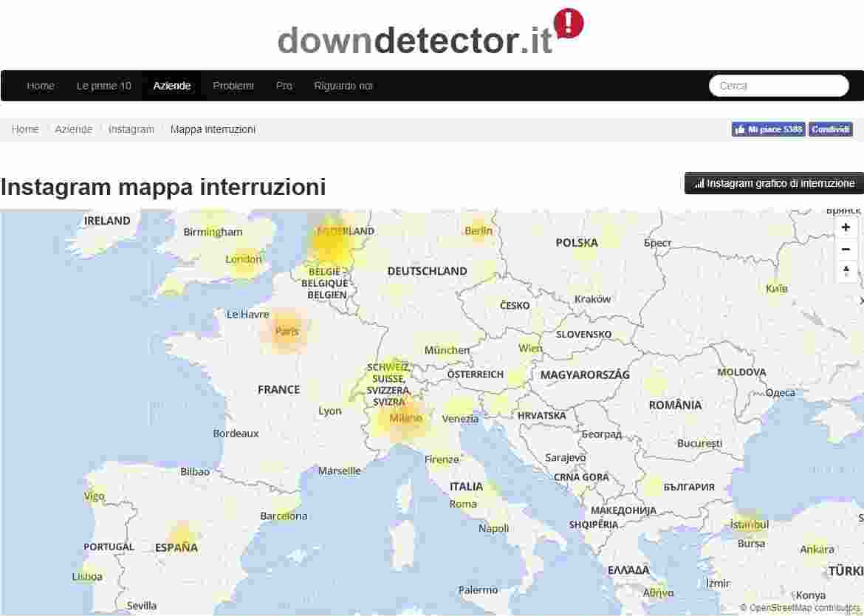The height and width of the screenshot is (616, 864).
Task: Click the Bilbao label on map
Action: tap(194, 472)
